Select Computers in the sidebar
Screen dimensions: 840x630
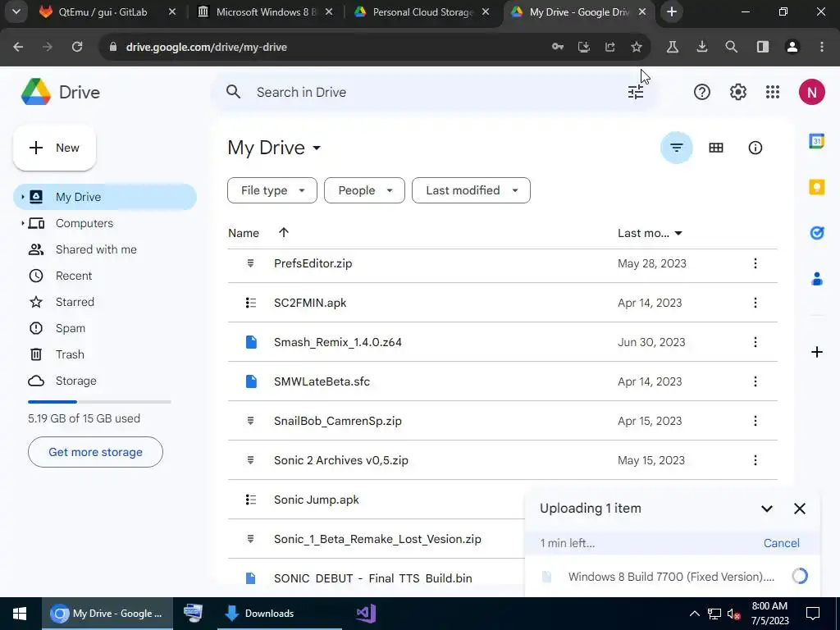[x=84, y=223]
